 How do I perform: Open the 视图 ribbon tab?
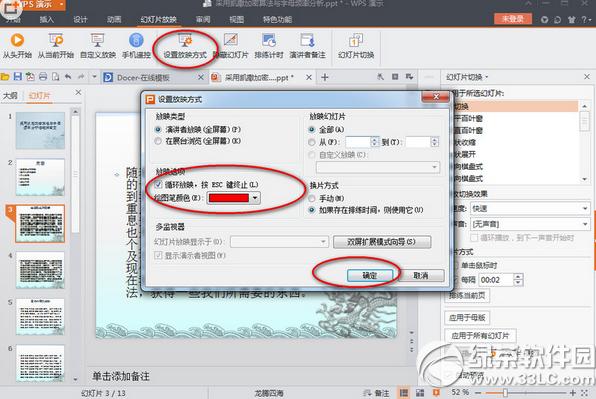236,19
